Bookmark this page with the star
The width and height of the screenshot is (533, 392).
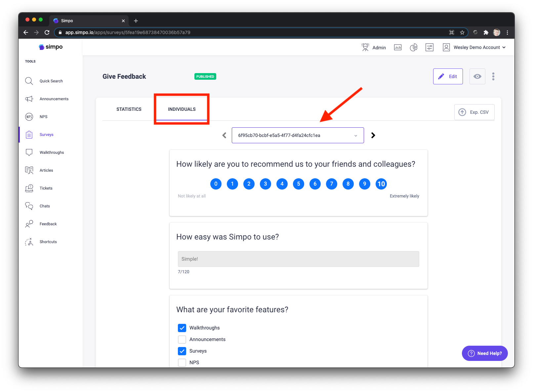[x=462, y=32]
